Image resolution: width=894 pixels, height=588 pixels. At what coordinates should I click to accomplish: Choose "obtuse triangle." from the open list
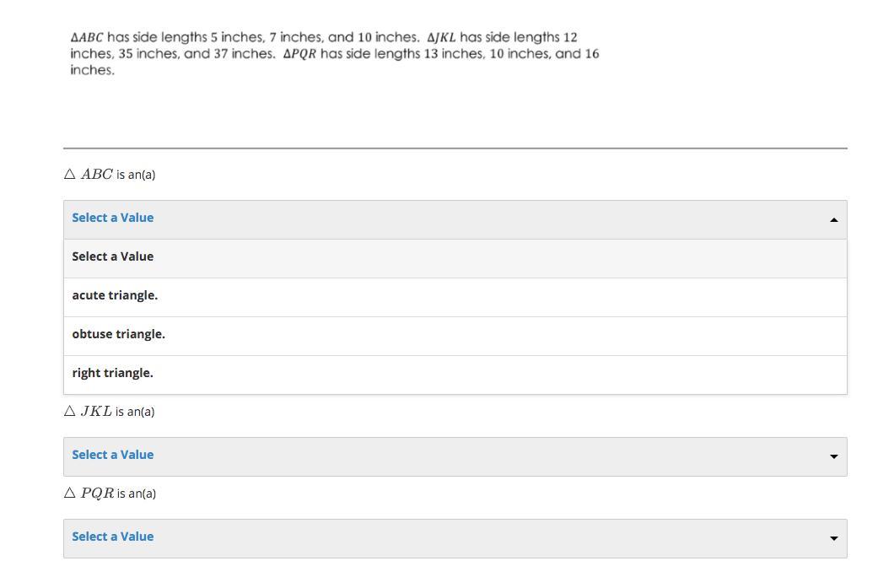[x=118, y=334]
